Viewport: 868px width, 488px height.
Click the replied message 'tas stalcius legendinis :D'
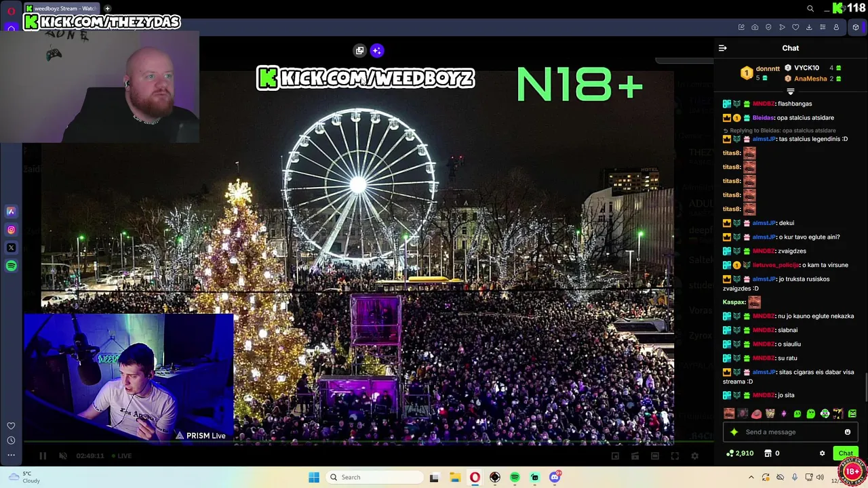[x=813, y=139]
